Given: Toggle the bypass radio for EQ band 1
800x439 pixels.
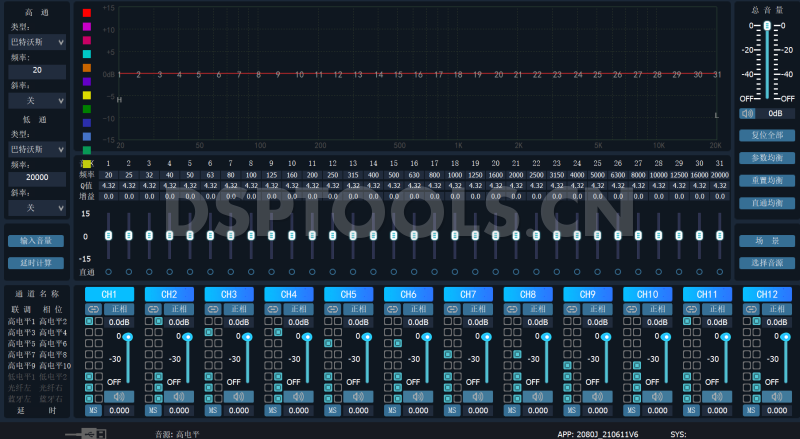Looking at the screenshot, I should pos(108,272).
